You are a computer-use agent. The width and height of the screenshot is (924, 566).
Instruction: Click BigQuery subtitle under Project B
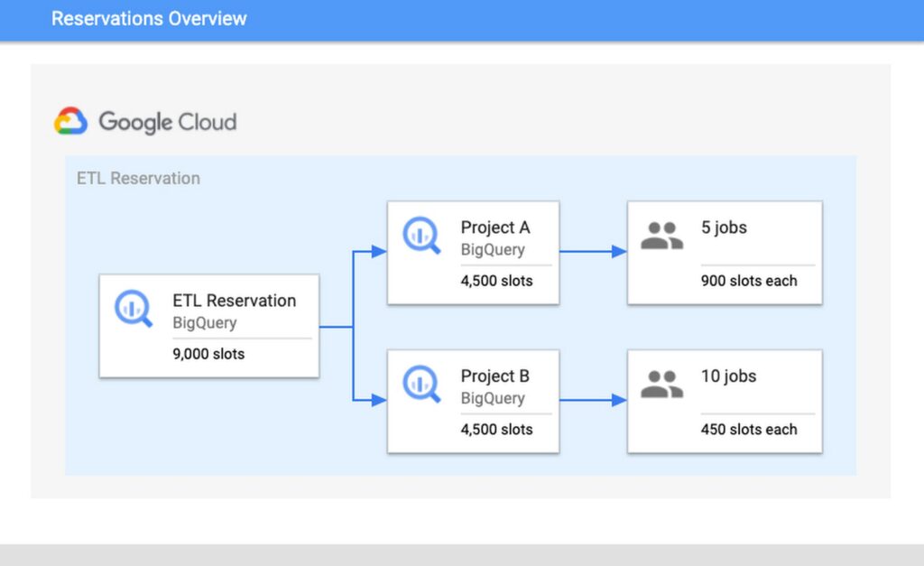coord(493,399)
